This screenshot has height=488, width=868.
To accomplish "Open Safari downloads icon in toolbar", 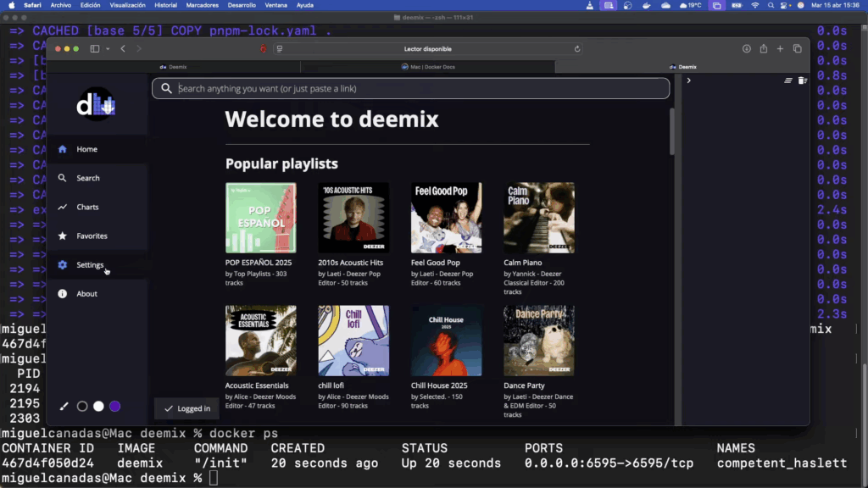I will tap(747, 48).
